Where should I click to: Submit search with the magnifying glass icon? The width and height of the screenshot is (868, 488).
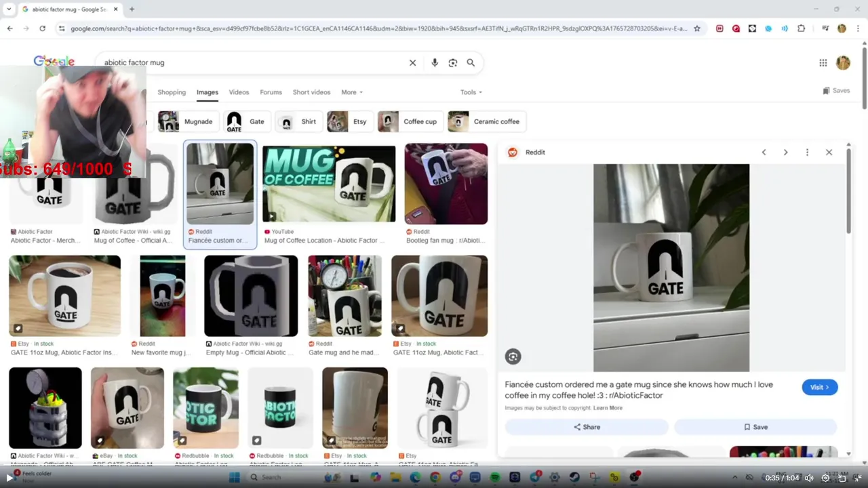point(471,62)
